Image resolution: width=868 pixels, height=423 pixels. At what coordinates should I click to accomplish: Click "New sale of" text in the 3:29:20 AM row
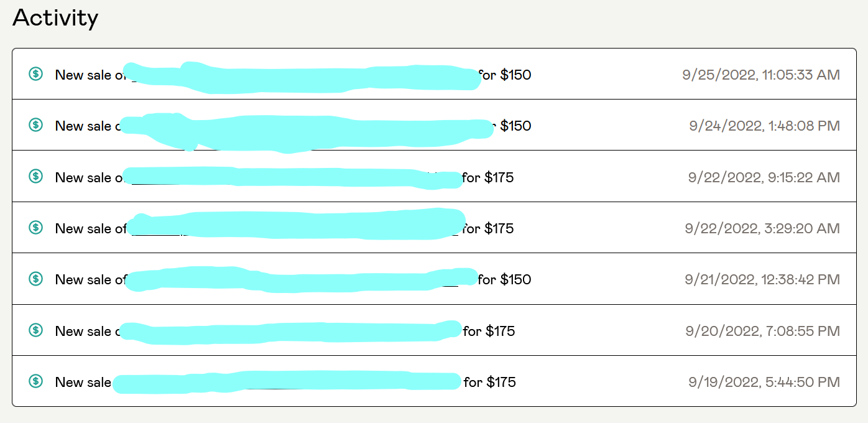tap(91, 228)
